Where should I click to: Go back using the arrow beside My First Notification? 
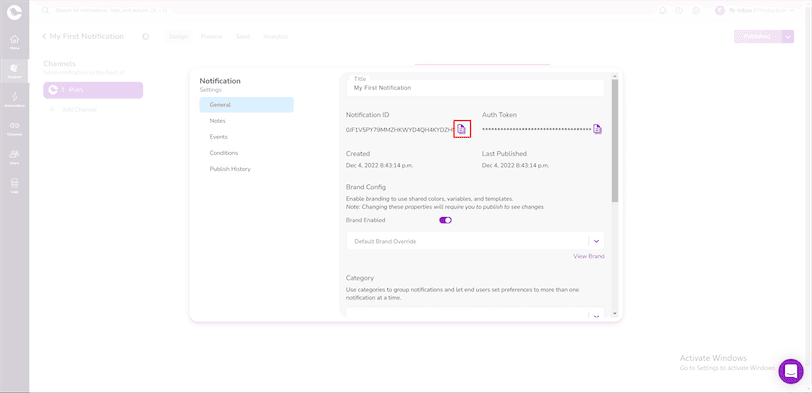pyautogui.click(x=45, y=36)
